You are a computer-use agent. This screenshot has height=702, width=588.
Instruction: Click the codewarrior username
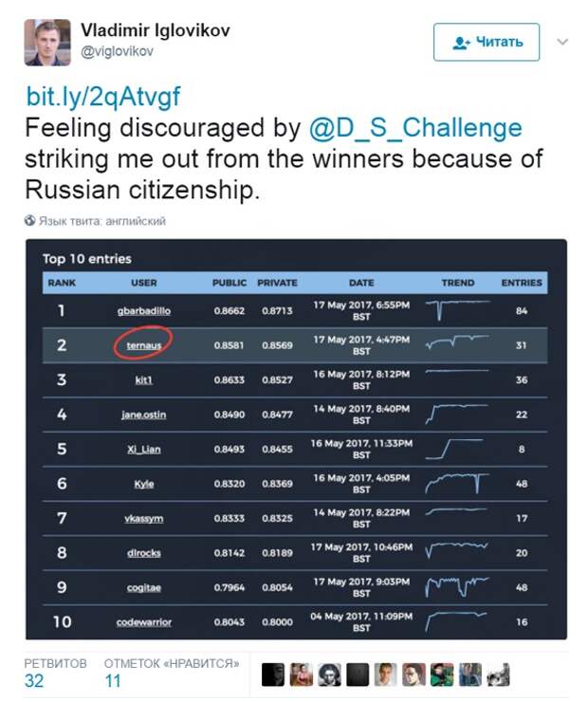tap(143, 622)
